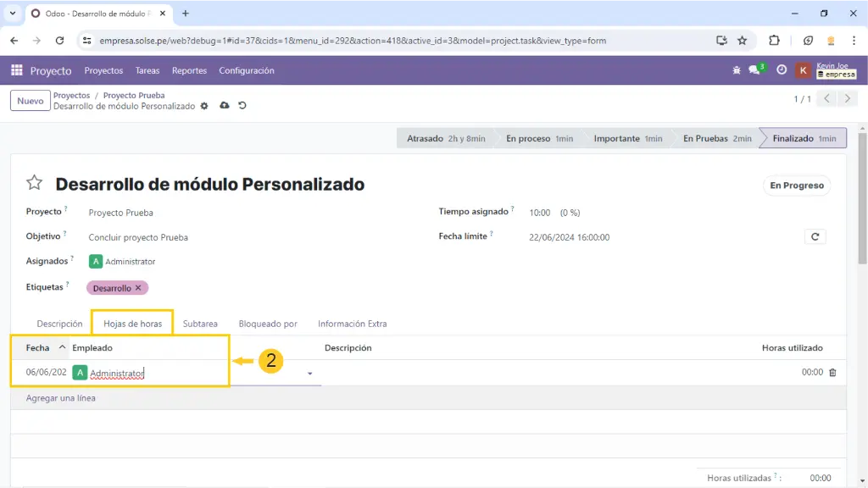
Task: Click the debug bug icon
Action: click(737, 70)
